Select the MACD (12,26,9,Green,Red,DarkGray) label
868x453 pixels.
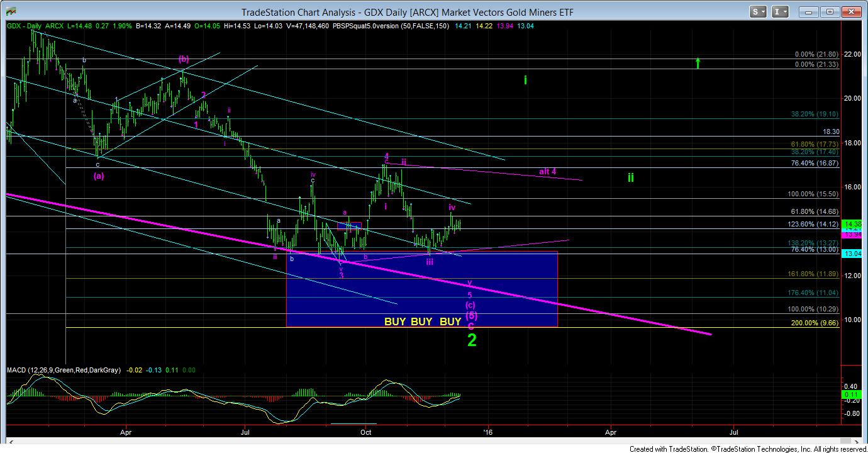click(64, 371)
